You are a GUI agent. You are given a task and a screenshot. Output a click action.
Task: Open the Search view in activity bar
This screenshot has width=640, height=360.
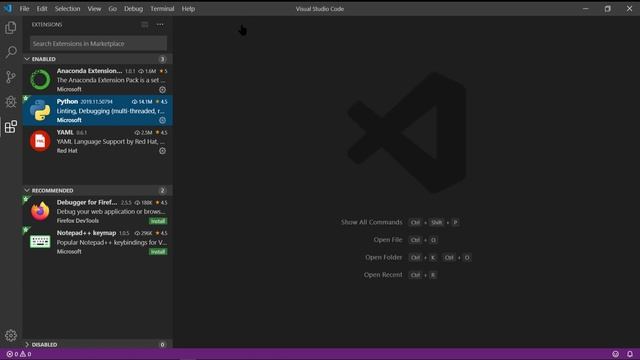point(11,52)
